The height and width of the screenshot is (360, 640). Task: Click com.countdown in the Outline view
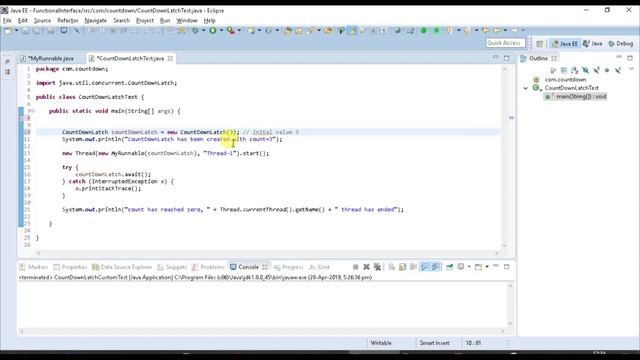pyautogui.click(x=565, y=80)
